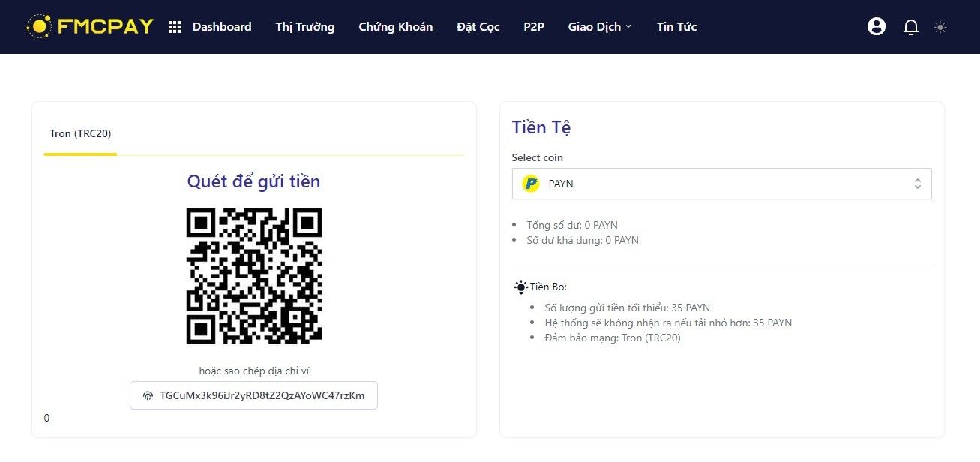Image resolution: width=980 pixels, height=462 pixels.
Task: Navigate to Đặt Cọc
Action: [x=478, y=27]
